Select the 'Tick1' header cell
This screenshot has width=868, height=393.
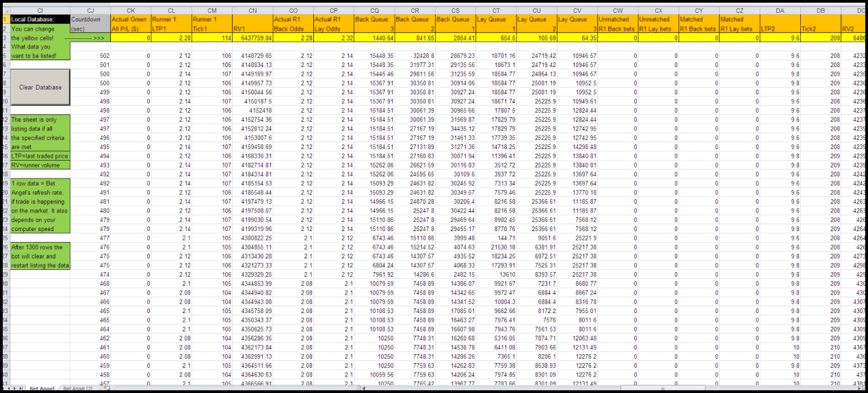point(212,29)
